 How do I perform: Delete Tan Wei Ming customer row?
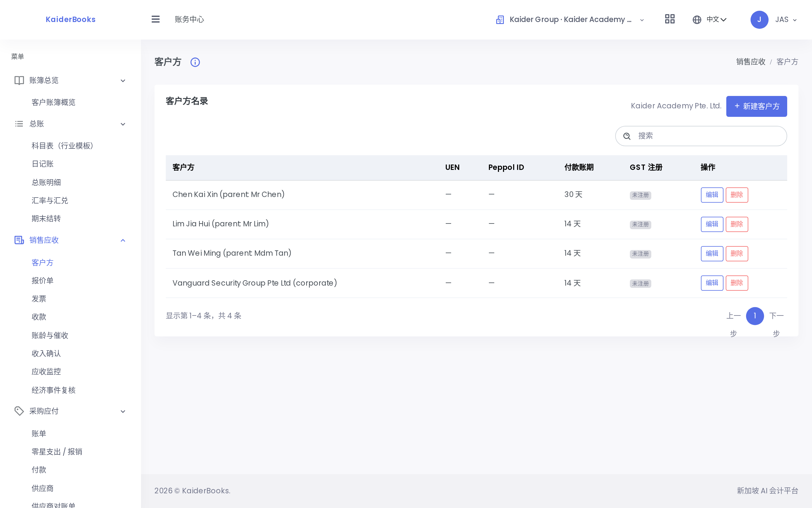coord(736,254)
